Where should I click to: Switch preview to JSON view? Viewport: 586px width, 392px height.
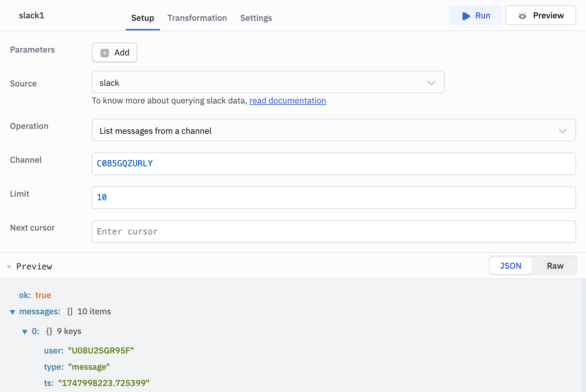tap(510, 266)
